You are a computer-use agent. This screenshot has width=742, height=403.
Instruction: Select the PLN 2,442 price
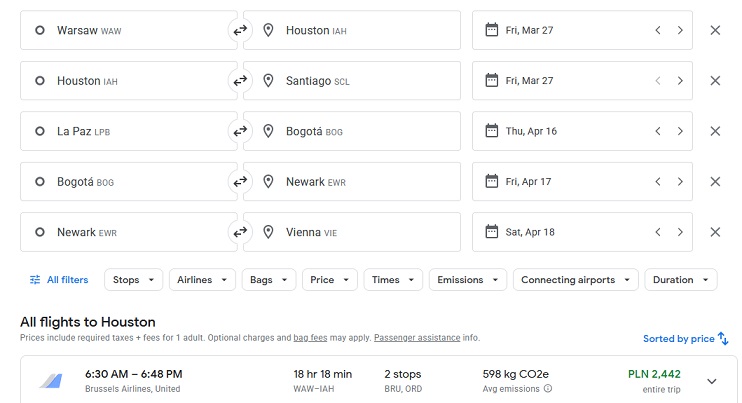pos(654,374)
